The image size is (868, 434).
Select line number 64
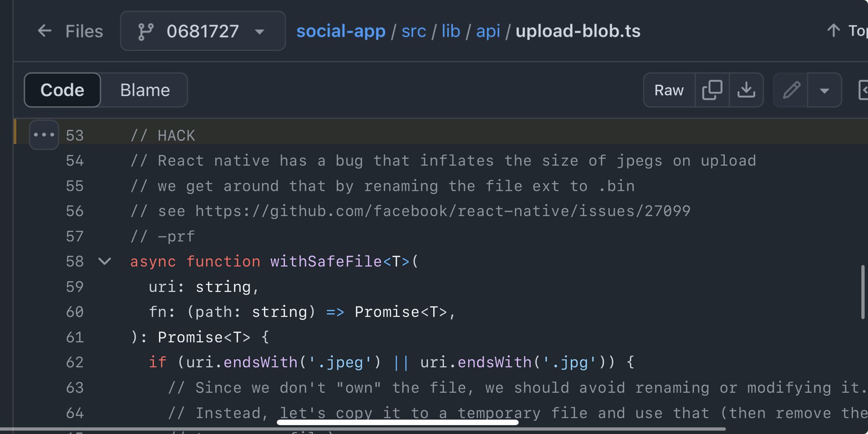pos(75,412)
